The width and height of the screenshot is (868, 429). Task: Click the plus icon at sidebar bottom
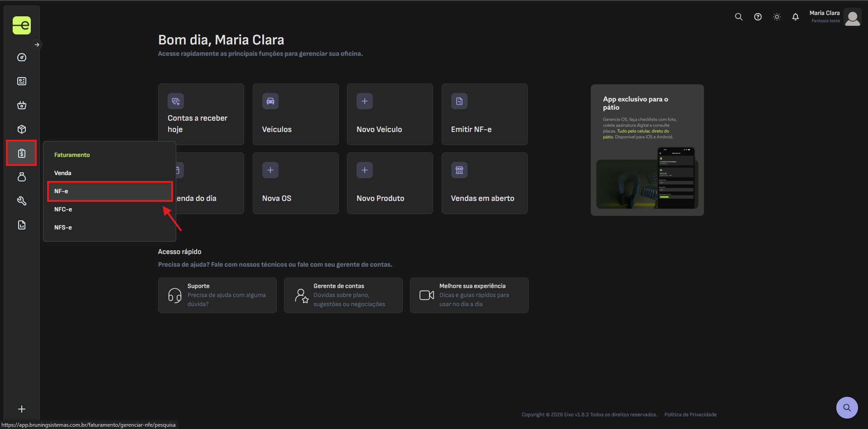tap(22, 409)
